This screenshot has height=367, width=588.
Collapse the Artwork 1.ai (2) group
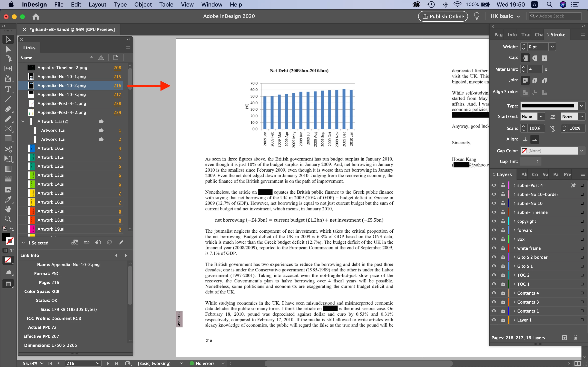click(23, 121)
